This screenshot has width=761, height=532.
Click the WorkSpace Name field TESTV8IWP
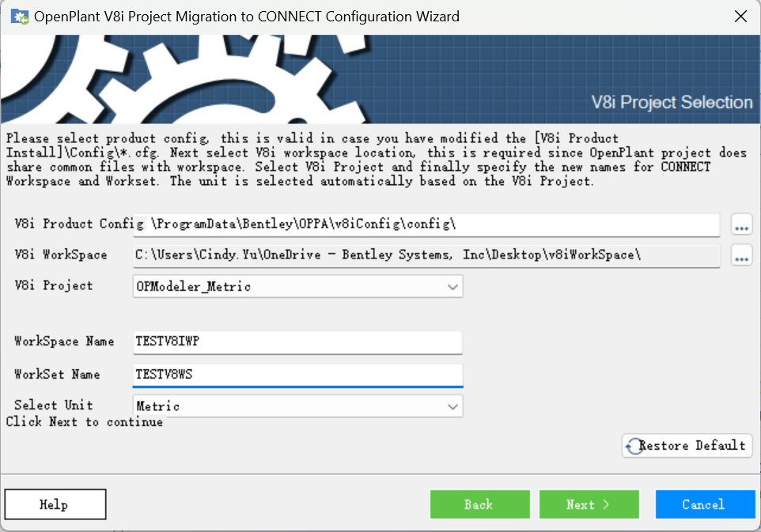click(297, 342)
